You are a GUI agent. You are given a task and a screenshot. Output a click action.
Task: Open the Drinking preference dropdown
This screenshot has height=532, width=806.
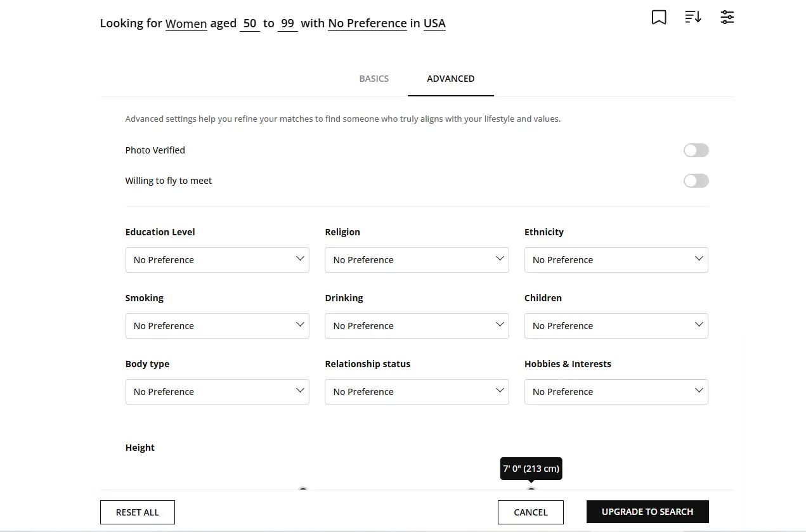tap(417, 326)
